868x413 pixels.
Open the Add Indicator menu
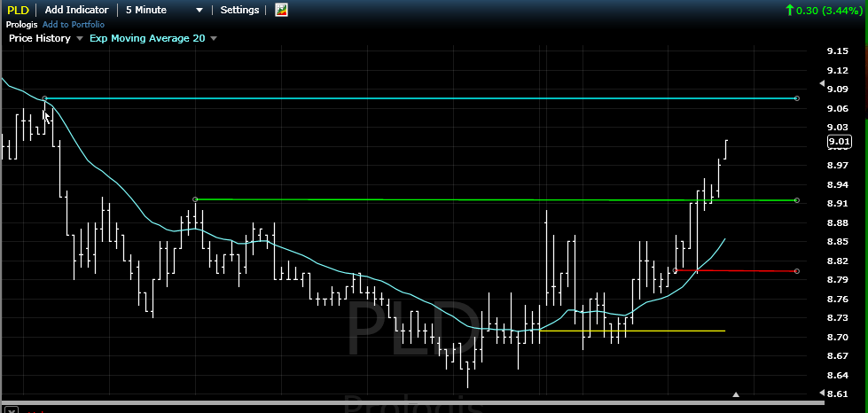(77, 10)
